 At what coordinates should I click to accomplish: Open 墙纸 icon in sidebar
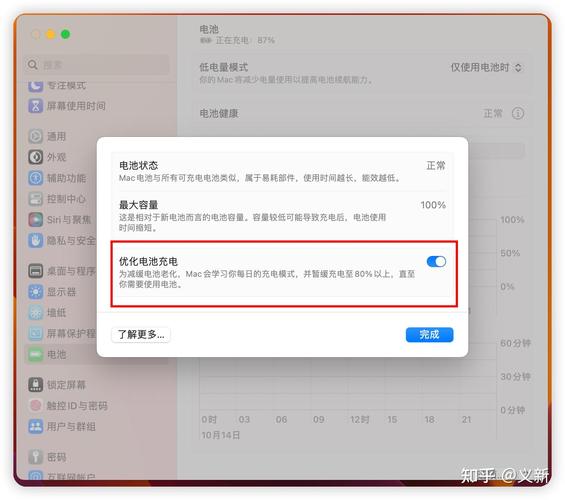coord(36,313)
